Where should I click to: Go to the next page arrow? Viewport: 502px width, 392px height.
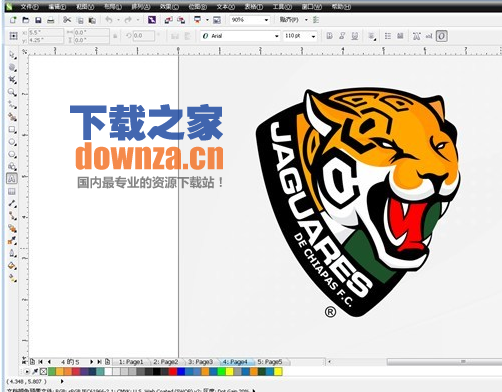click(x=91, y=362)
